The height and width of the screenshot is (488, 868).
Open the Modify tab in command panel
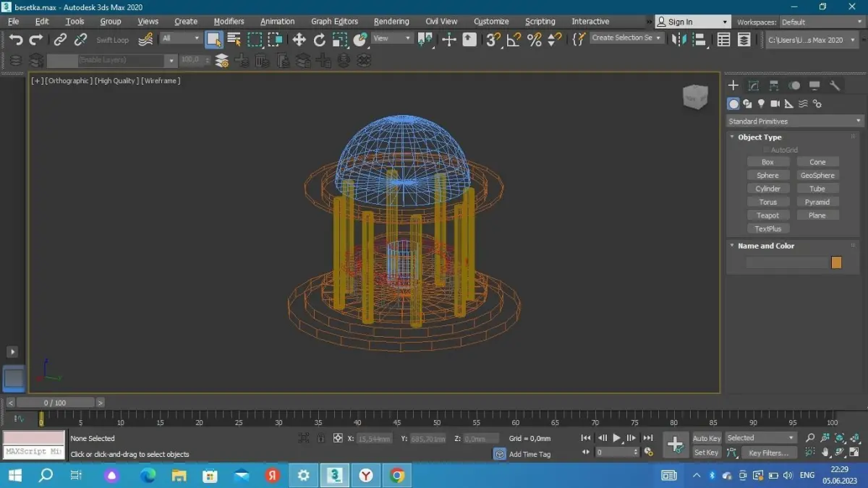coord(753,85)
